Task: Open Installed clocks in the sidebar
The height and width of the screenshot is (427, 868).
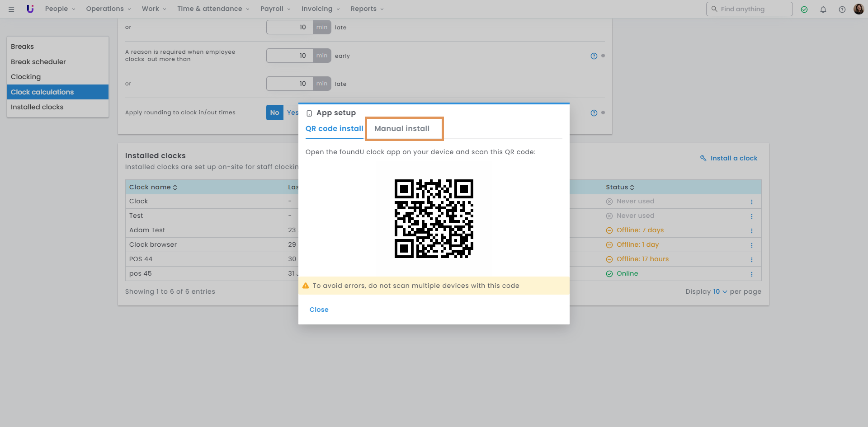Action: [37, 107]
